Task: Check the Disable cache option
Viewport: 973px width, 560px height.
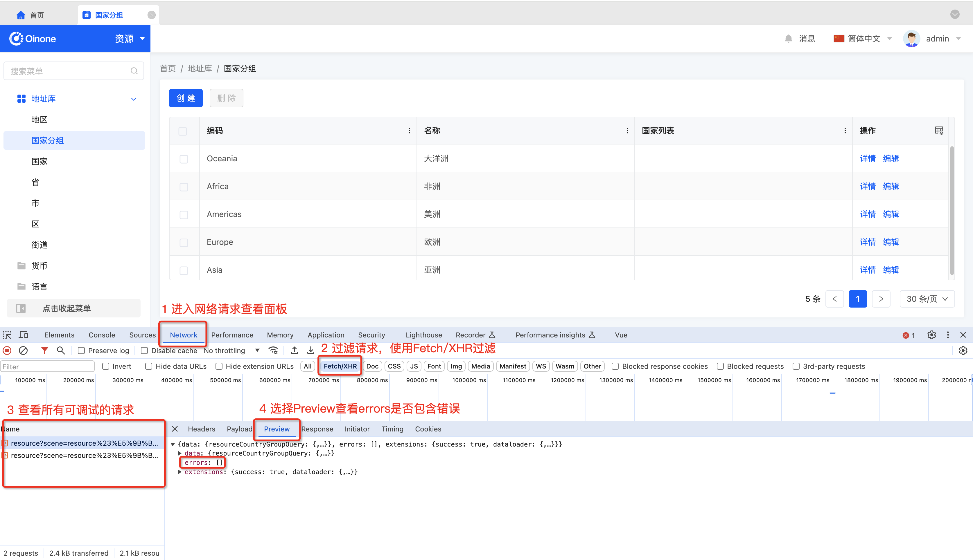Action: pyautogui.click(x=144, y=351)
